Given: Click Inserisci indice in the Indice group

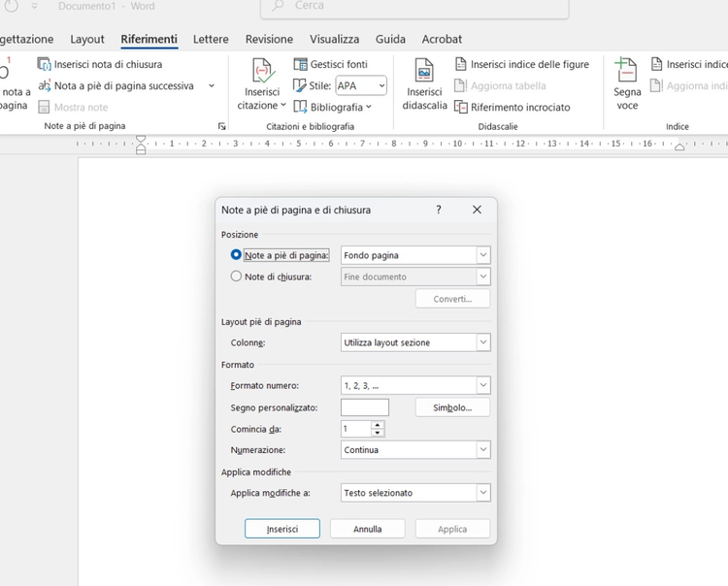Looking at the screenshot, I should pos(689,64).
